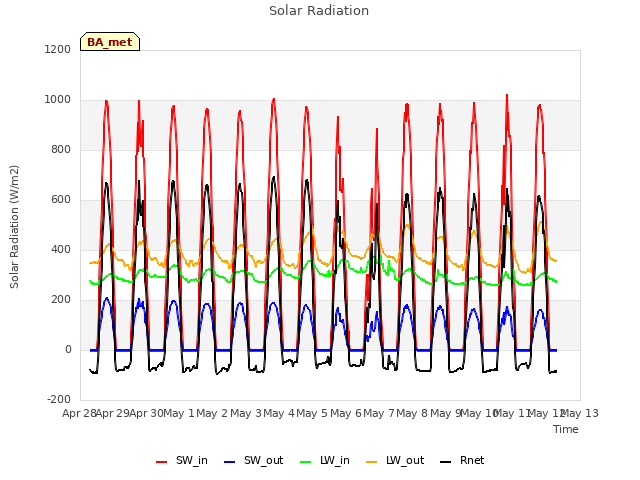This screenshot has width=640, height=480.
Task: Click the 0 y-axis tick label
Action: coord(68,349)
